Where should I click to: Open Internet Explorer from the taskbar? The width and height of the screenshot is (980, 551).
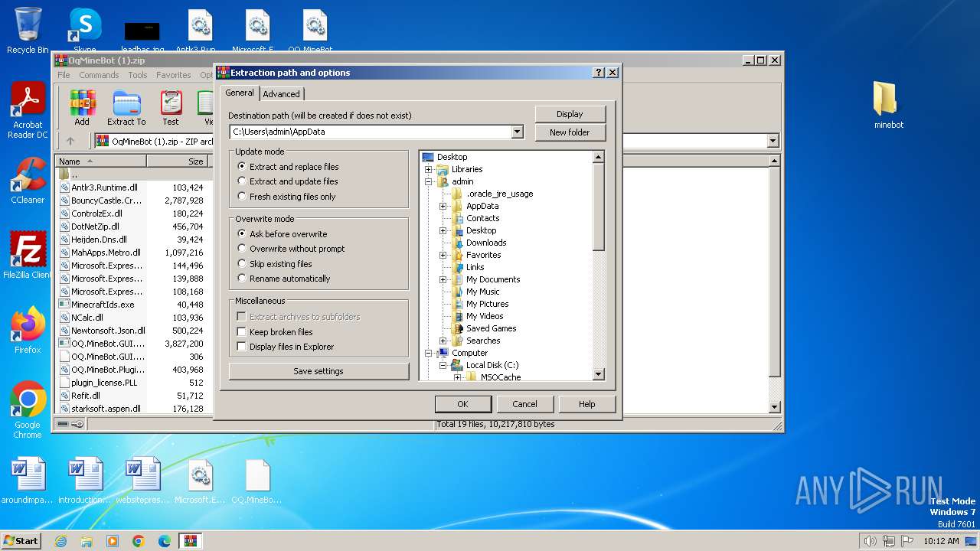60,541
